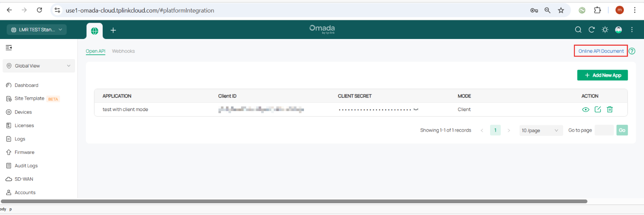Open Audit Logs in the sidebar

point(26,166)
